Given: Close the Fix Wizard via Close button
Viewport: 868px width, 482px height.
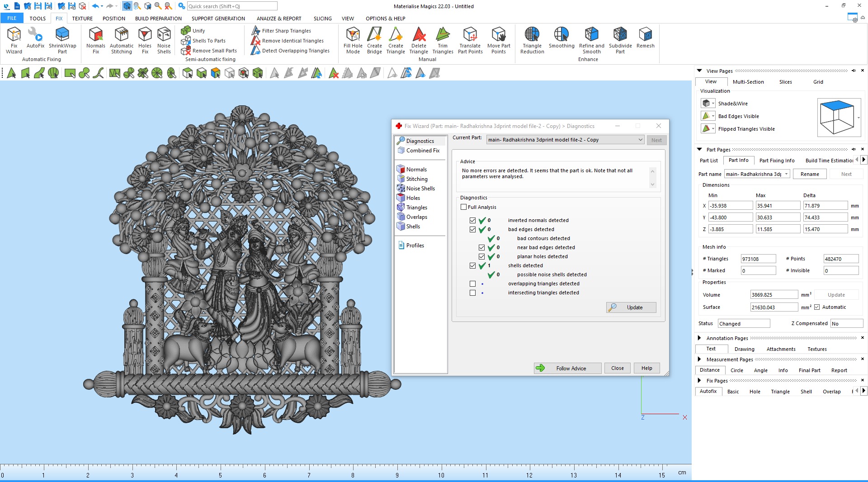Looking at the screenshot, I should pos(617,368).
